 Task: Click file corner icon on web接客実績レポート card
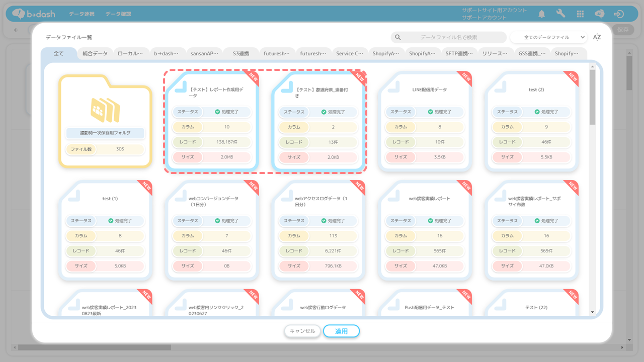(x=393, y=196)
